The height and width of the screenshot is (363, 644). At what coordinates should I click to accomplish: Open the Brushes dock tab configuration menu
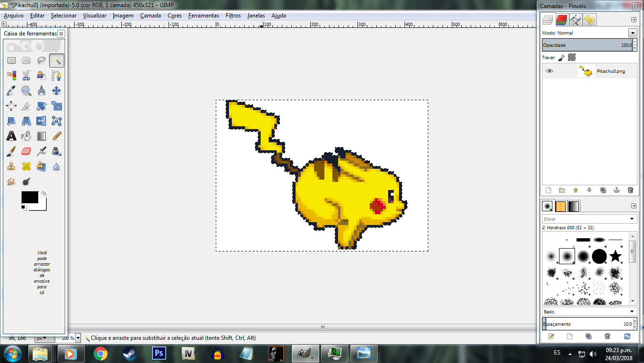click(634, 206)
